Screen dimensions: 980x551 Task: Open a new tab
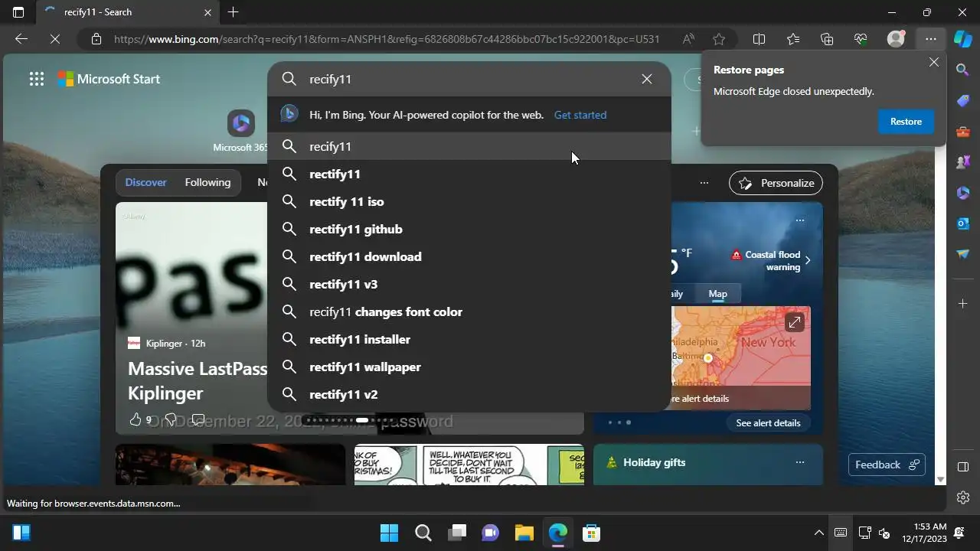tap(234, 12)
